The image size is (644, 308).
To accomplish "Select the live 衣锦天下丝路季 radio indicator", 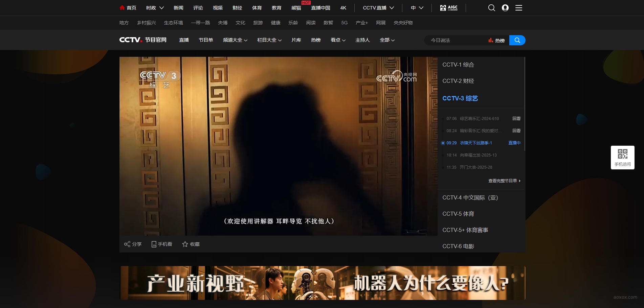I will tap(443, 143).
